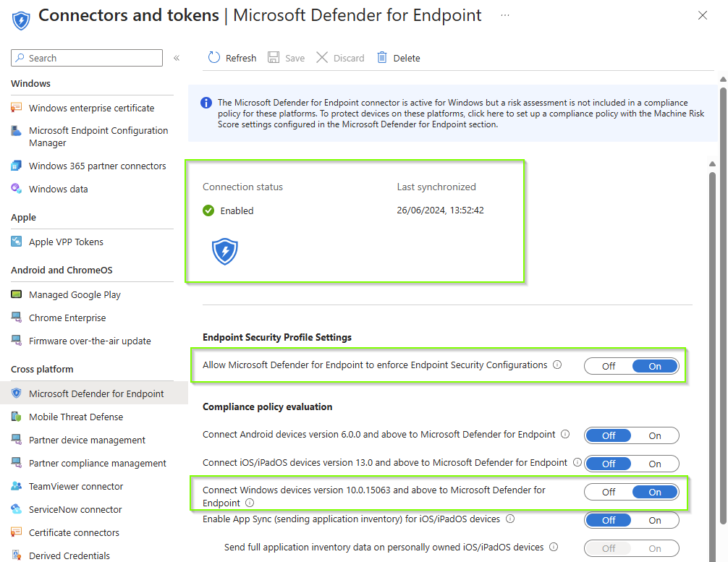Click the Certificate connectors icon

coord(16,532)
